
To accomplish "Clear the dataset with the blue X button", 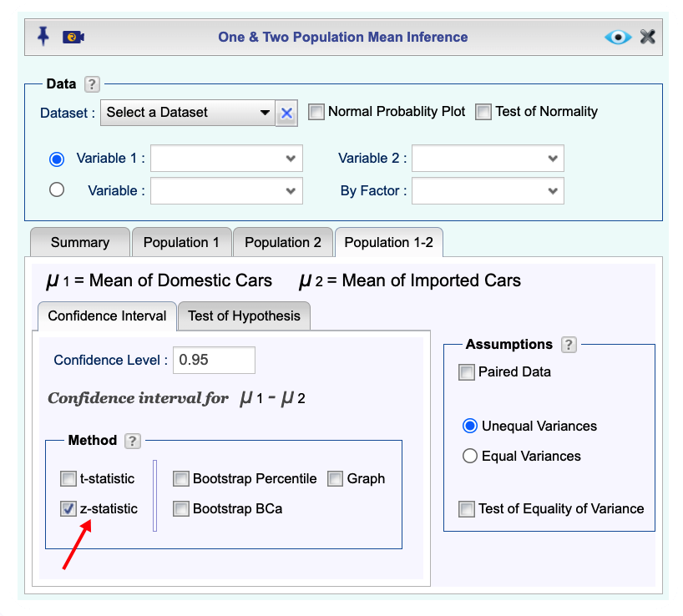I will (286, 114).
